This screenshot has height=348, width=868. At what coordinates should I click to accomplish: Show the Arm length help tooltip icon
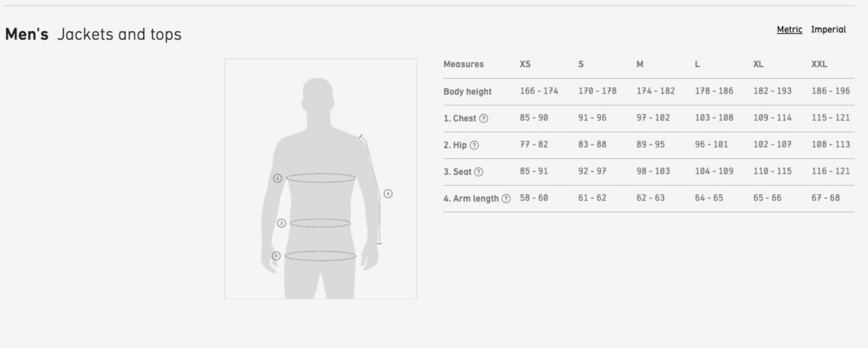[506, 198]
